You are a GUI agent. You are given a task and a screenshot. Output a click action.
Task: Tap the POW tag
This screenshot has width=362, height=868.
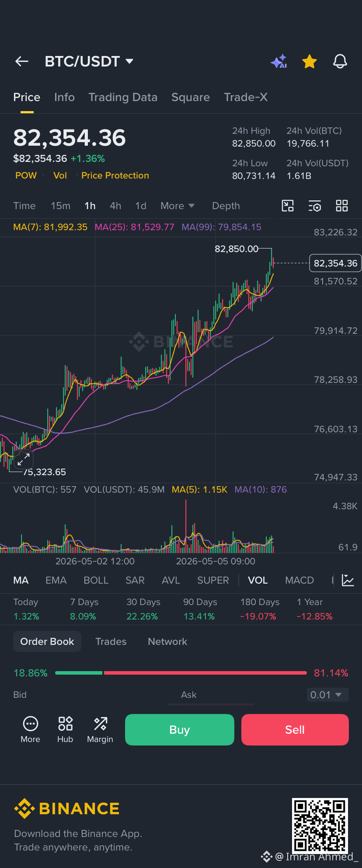click(x=26, y=175)
